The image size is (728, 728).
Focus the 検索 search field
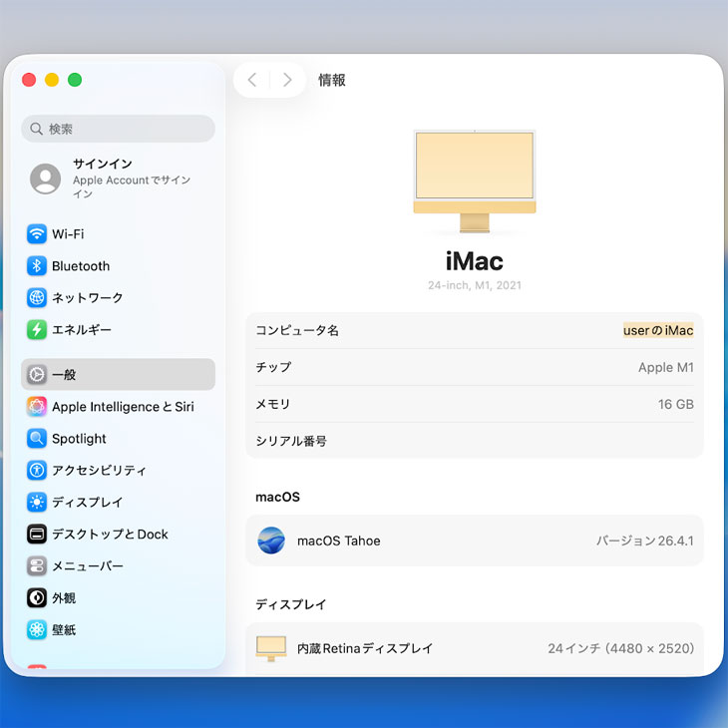click(x=118, y=129)
